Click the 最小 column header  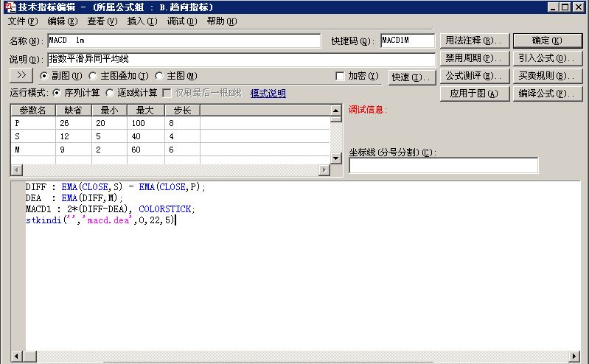click(x=109, y=111)
